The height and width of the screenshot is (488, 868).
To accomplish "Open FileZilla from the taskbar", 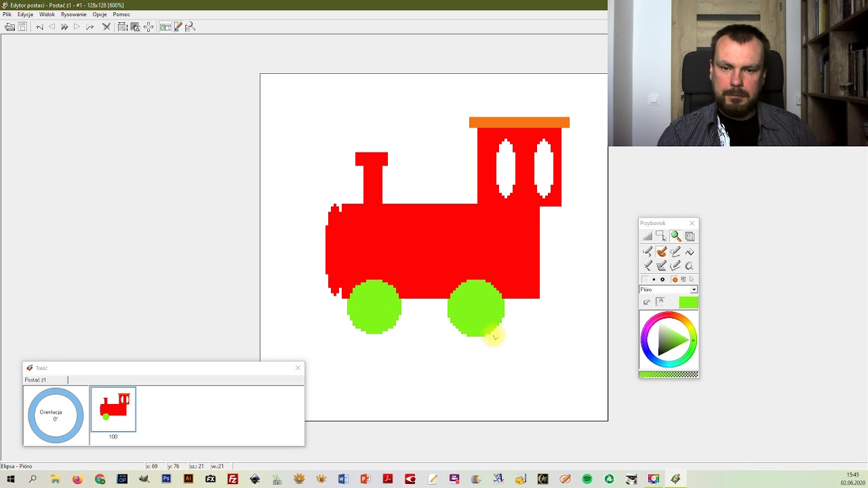I will click(x=233, y=479).
